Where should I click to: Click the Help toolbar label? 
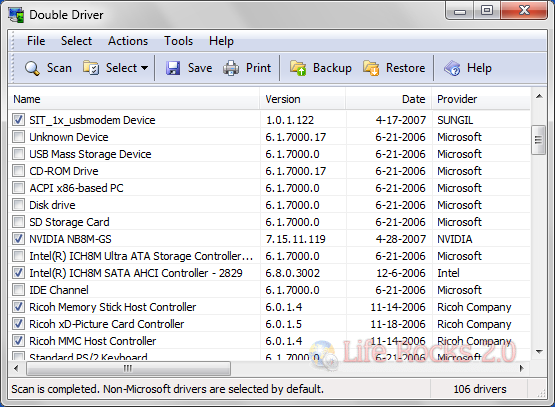(x=479, y=68)
